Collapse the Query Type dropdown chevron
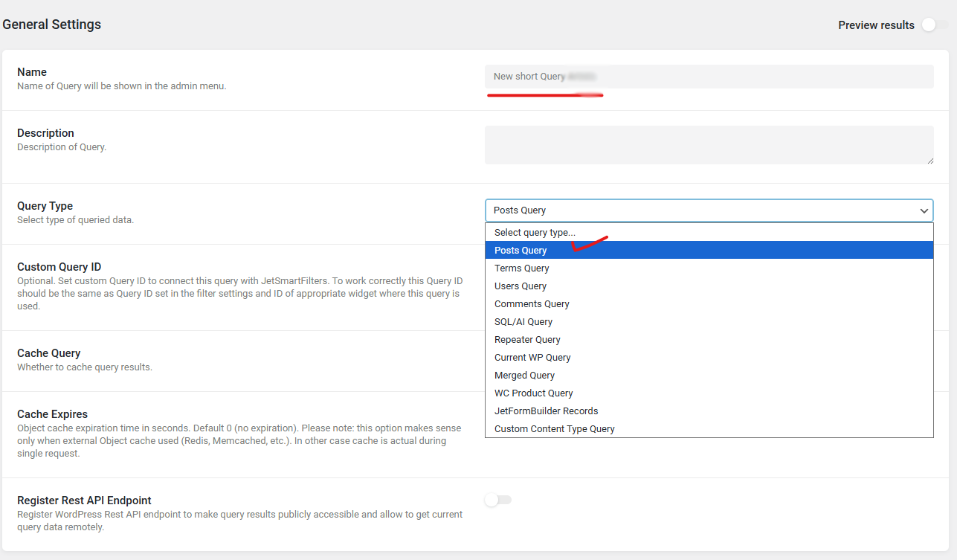The width and height of the screenshot is (957, 560). pyautogui.click(x=924, y=210)
